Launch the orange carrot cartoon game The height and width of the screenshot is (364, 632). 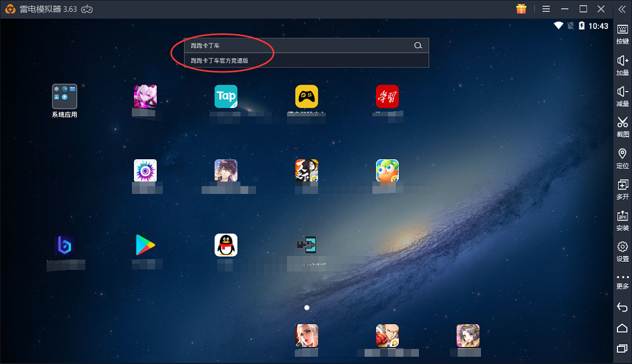click(387, 171)
